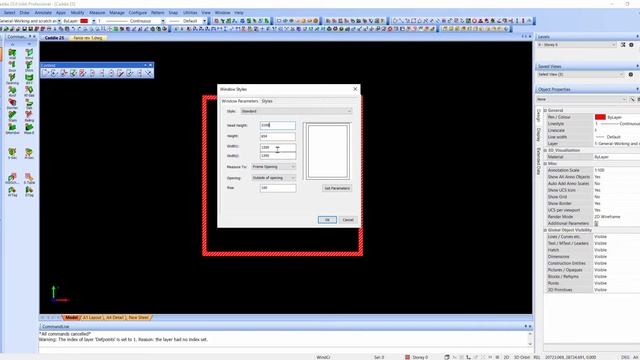The image size is (640, 360).
Task: Click the REL status bar button
Action: (537, 357)
